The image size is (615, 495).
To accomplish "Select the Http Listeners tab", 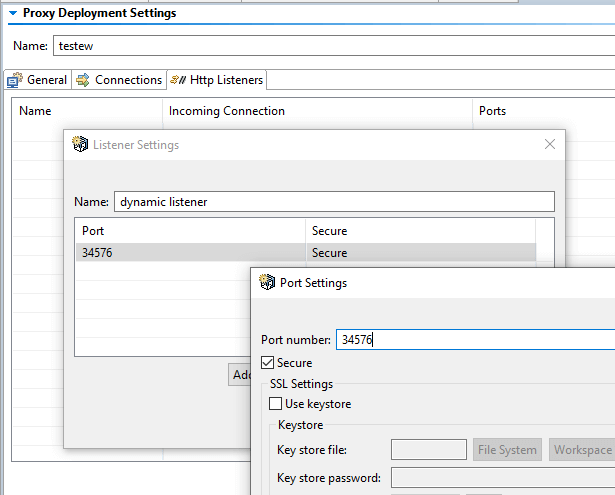I will (217, 80).
